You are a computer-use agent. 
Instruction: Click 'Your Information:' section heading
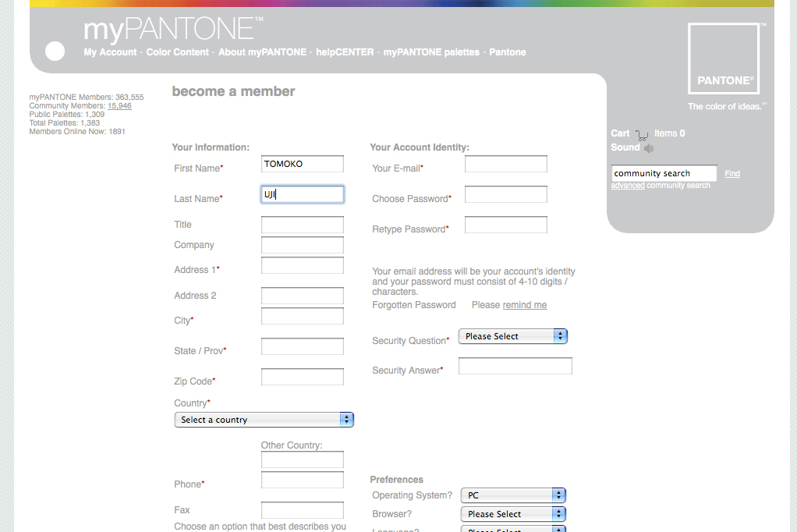click(211, 147)
